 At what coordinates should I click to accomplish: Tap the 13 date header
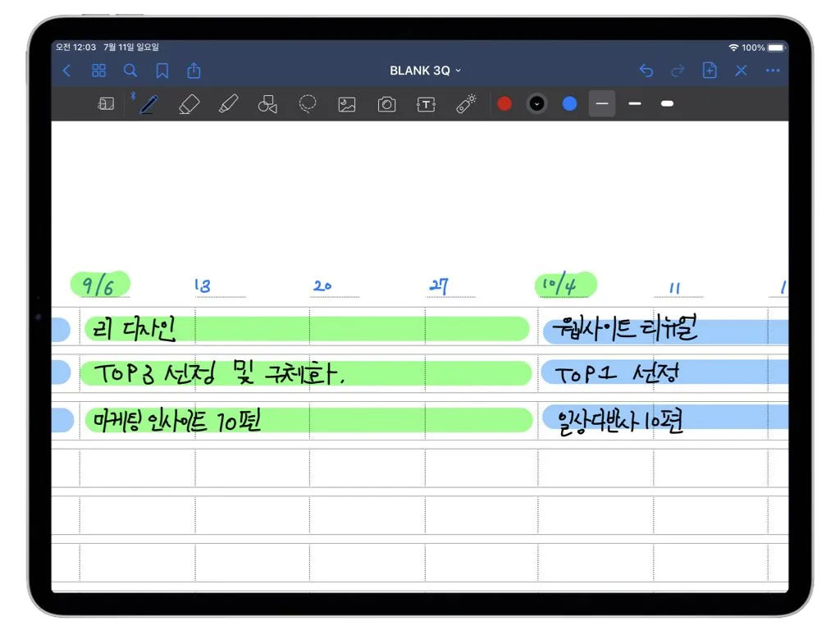[x=203, y=285]
